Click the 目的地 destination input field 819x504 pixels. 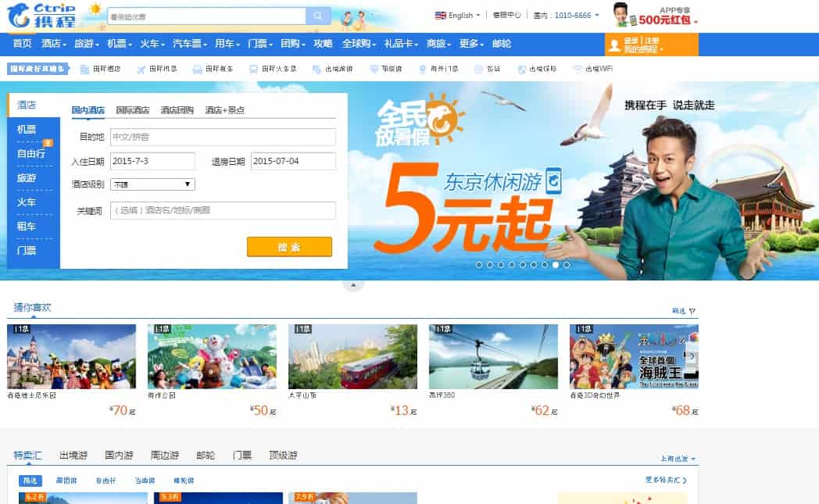[x=223, y=138]
